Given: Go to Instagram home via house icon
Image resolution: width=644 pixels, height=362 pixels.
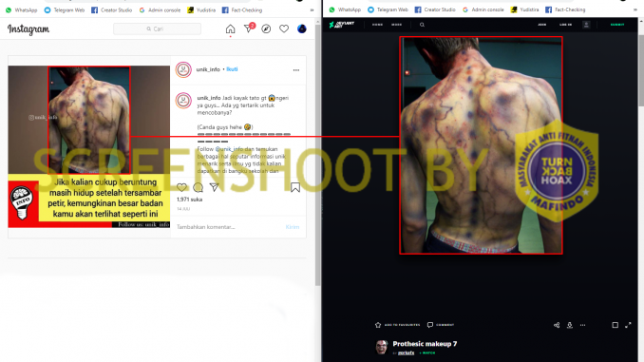Looking at the screenshot, I should click(231, 29).
